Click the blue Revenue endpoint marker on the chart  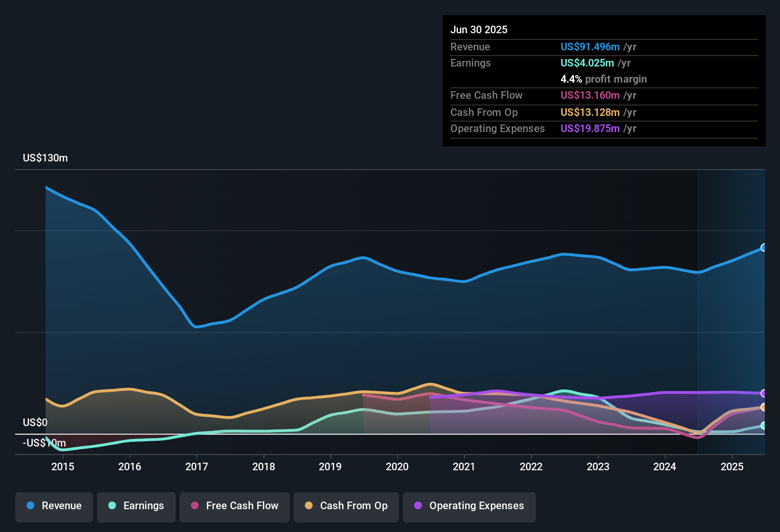[763, 247]
